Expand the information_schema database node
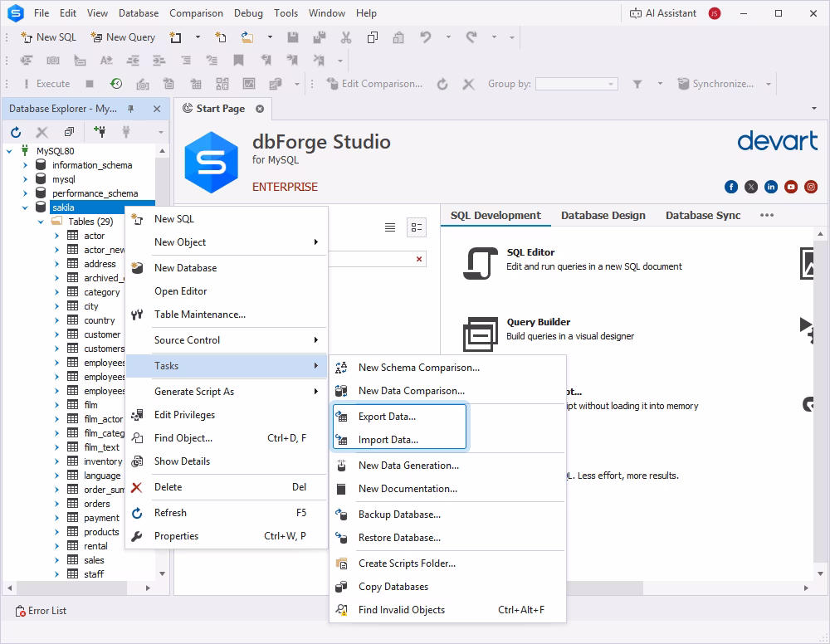830x644 pixels. tap(25, 165)
